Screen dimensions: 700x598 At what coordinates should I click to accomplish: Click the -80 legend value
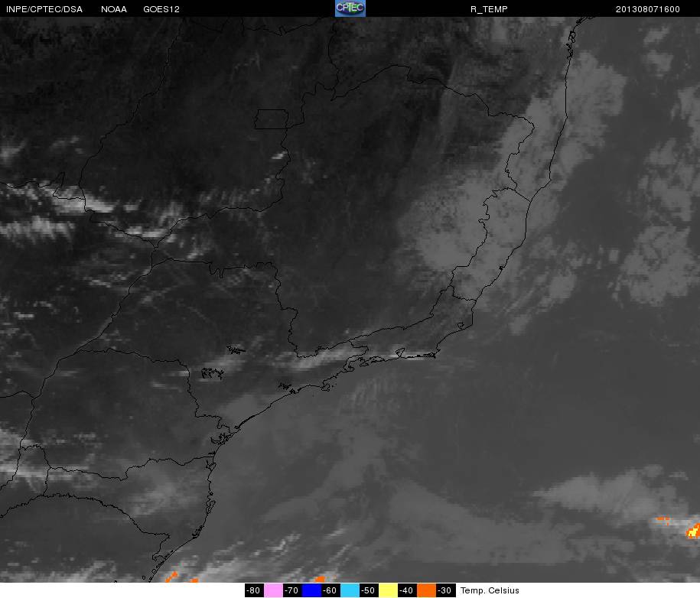[x=255, y=590]
